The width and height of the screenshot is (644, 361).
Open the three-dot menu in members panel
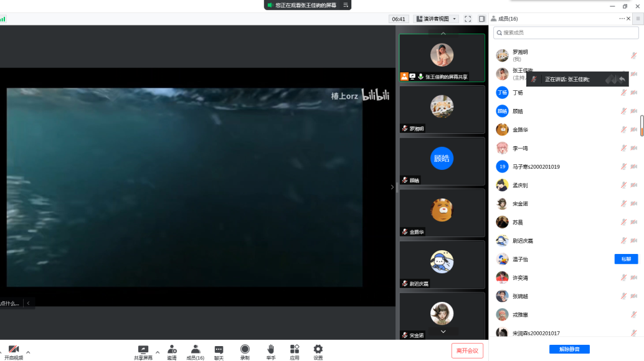point(622,19)
